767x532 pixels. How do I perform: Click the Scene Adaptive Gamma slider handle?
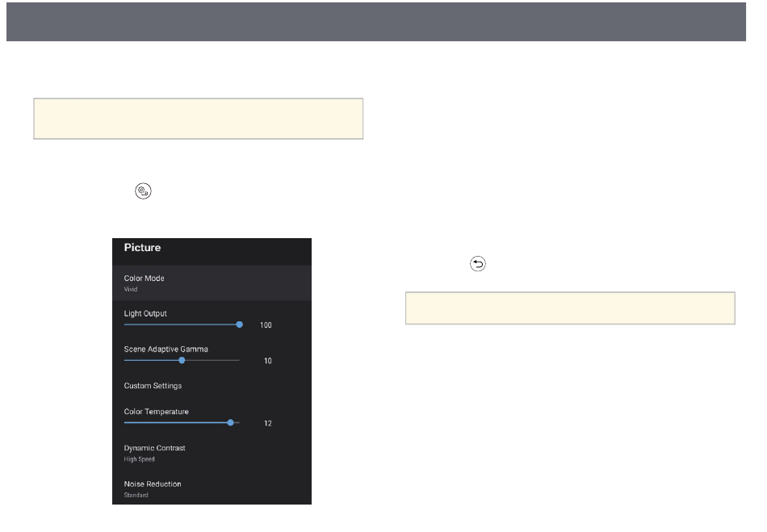[x=182, y=360]
